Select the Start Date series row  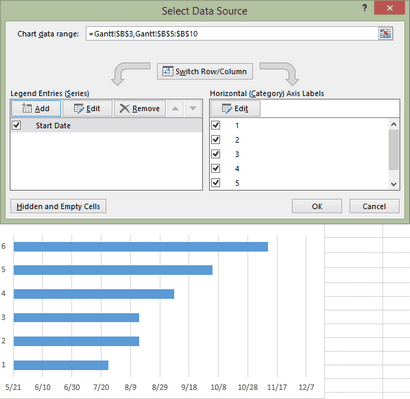[x=106, y=125]
